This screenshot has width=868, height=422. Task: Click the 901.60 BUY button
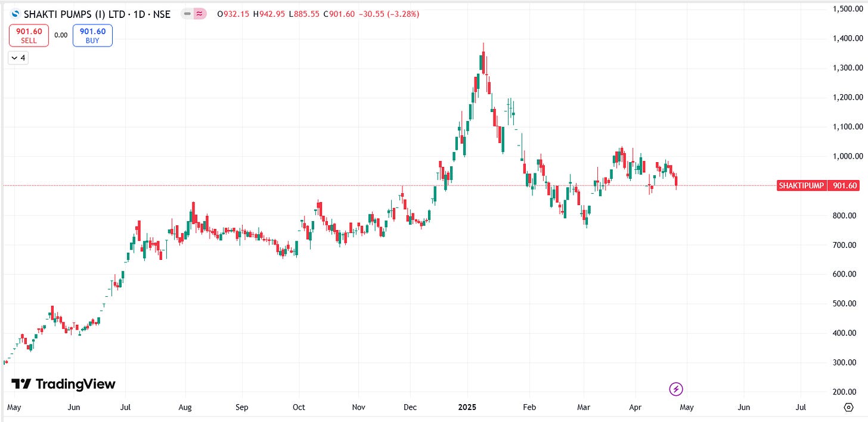(x=92, y=35)
